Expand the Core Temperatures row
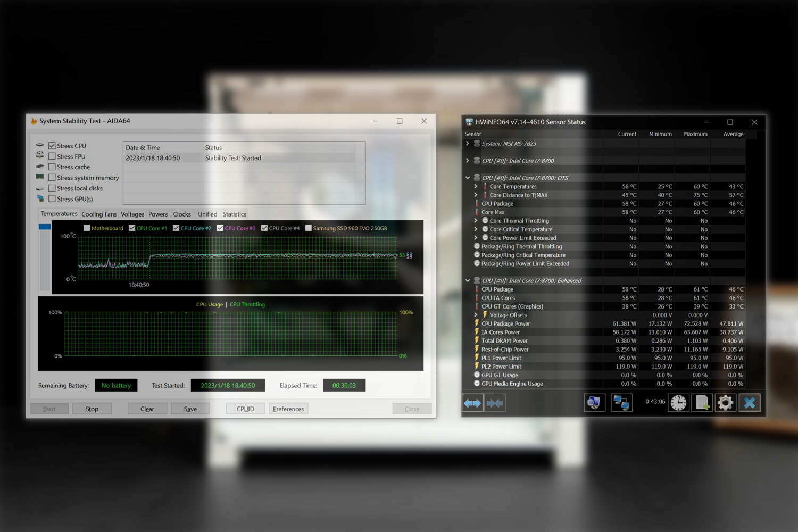This screenshot has height=532, width=798. click(x=476, y=187)
